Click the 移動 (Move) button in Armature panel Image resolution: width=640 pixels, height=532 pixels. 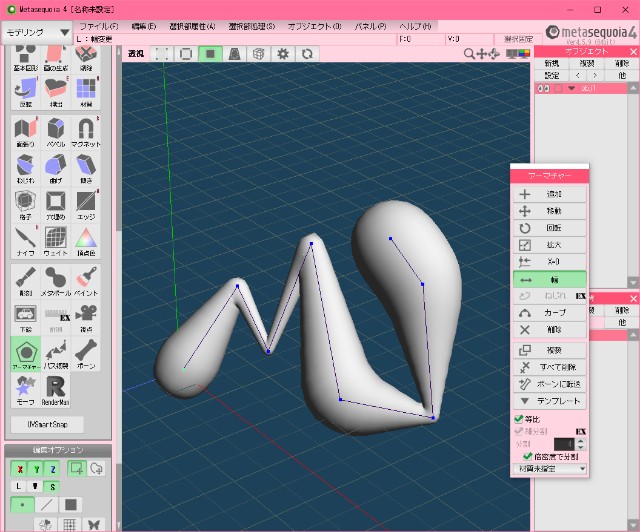click(x=549, y=211)
